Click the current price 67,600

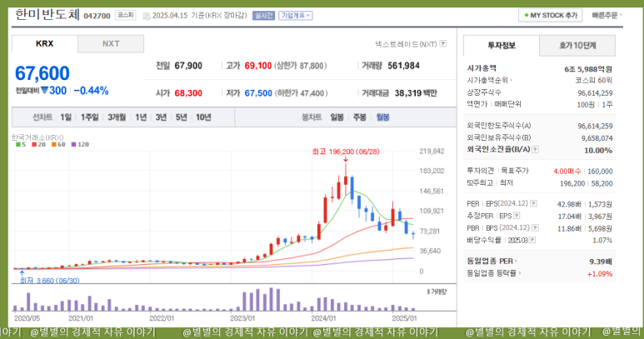(42, 73)
